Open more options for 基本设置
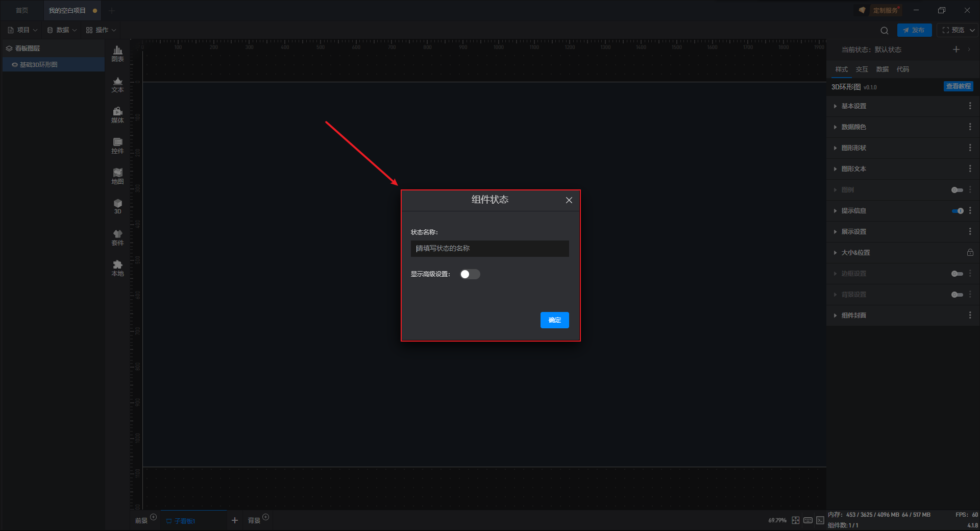Image resolution: width=980 pixels, height=531 pixels. tap(970, 106)
